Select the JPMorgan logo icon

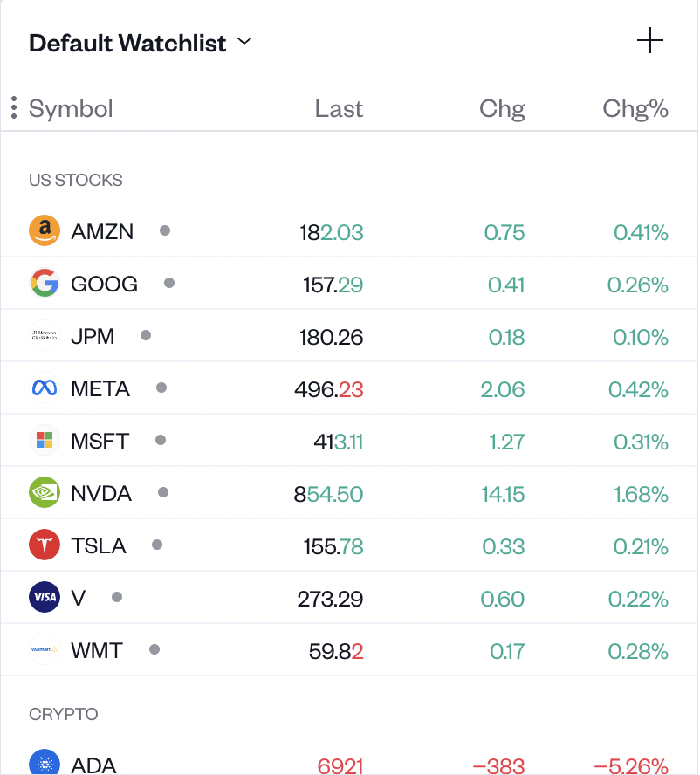(x=45, y=335)
